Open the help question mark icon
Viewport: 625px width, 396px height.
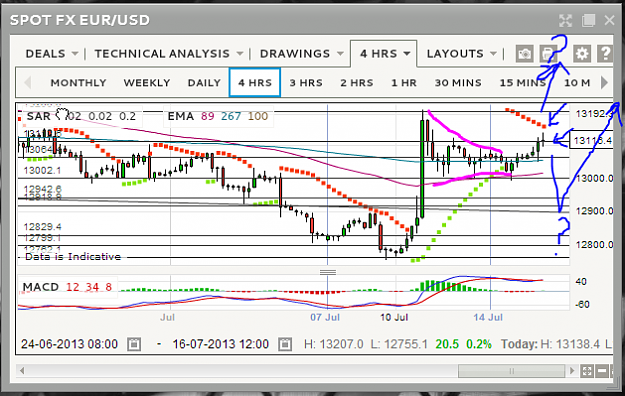click(x=605, y=54)
